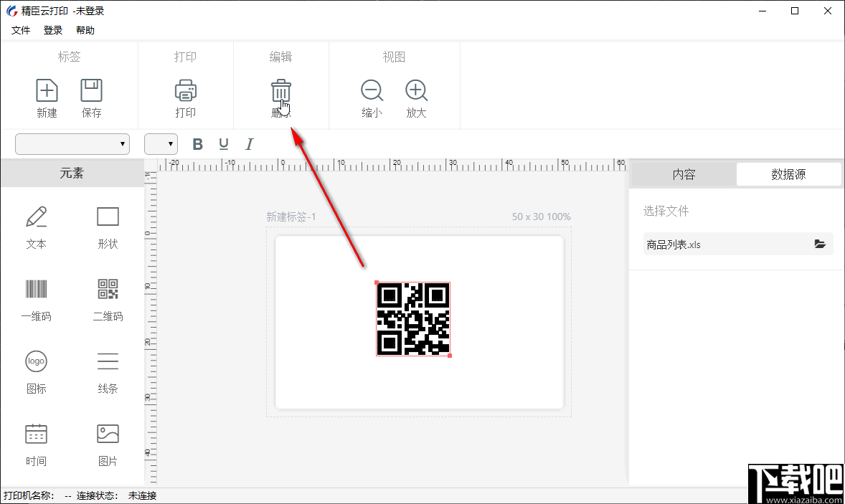Open the font size dropdown

tap(170, 143)
